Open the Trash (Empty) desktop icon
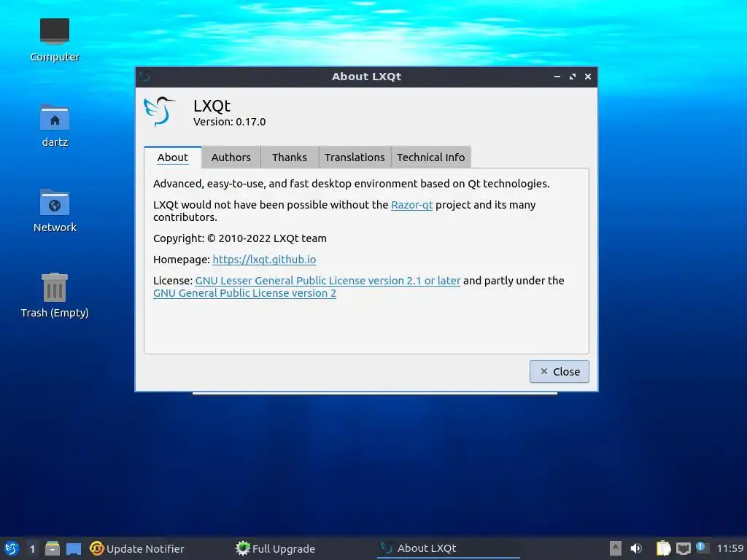Screen dimensions: 747x560 tap(54, 296)
